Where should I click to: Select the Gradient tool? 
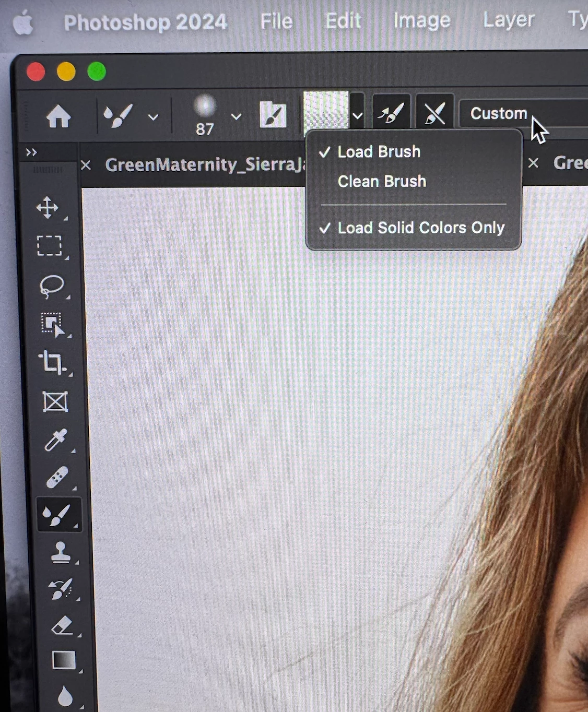point(64,660)
